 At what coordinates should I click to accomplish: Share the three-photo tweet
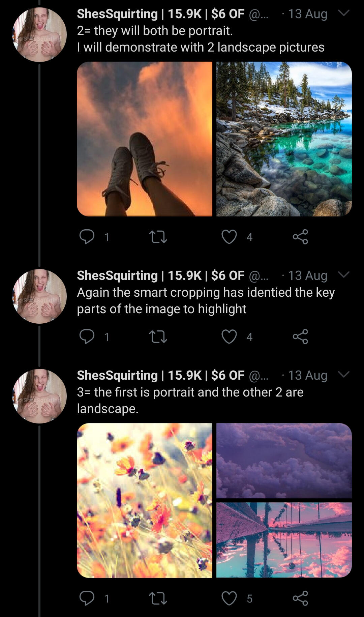300,598
